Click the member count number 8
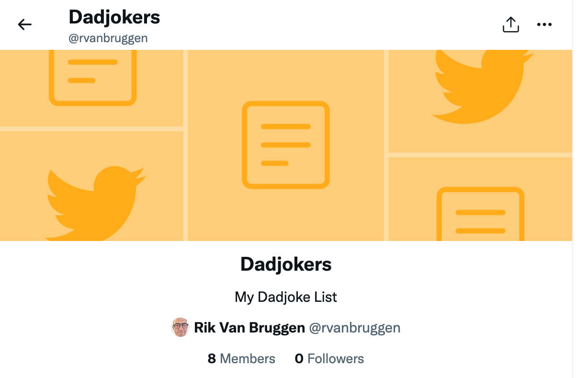588x378 pixels. pos(212,358)
